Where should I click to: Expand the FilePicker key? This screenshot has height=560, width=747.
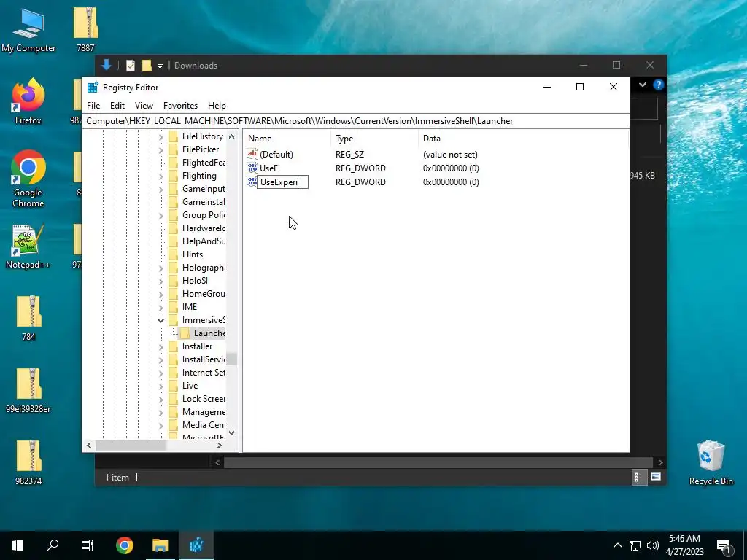[x=160, y=150]
